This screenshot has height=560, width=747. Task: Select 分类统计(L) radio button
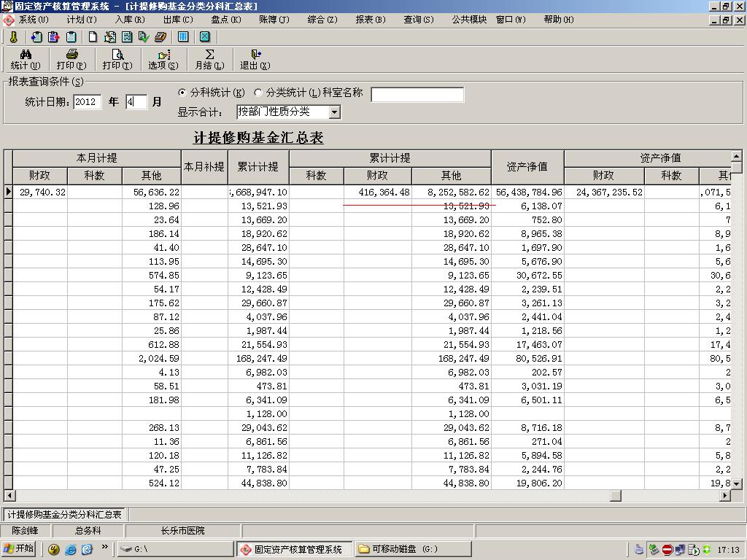pyautogui.click(x=258, y=93)
